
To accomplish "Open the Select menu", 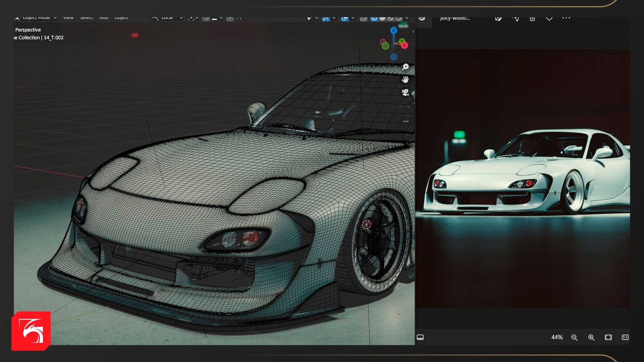I will coord(86,18).
